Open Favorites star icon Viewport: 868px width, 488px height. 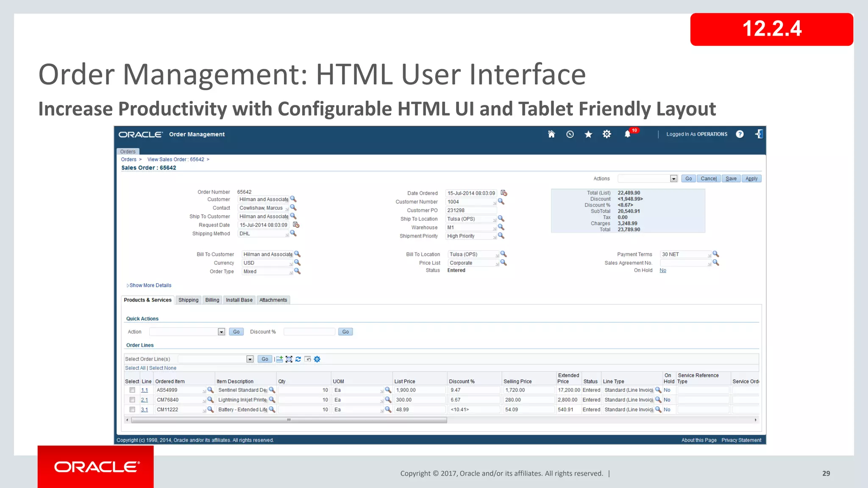point(588,134)
